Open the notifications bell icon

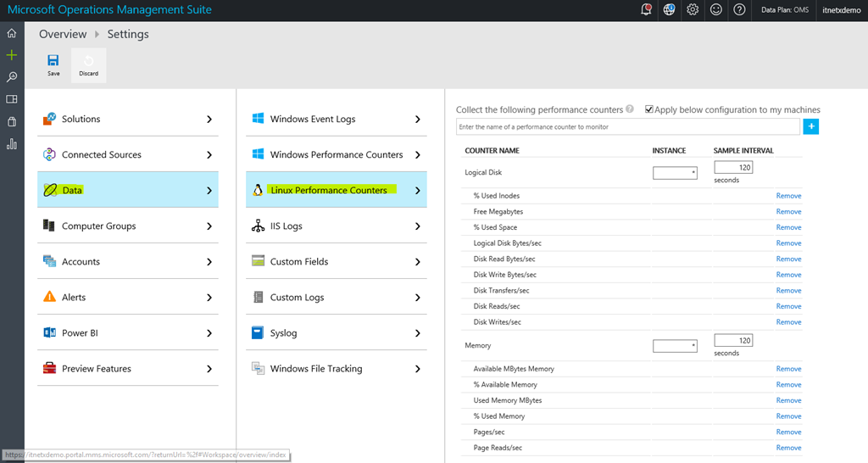pyautogui.click(x=647, y=10)
